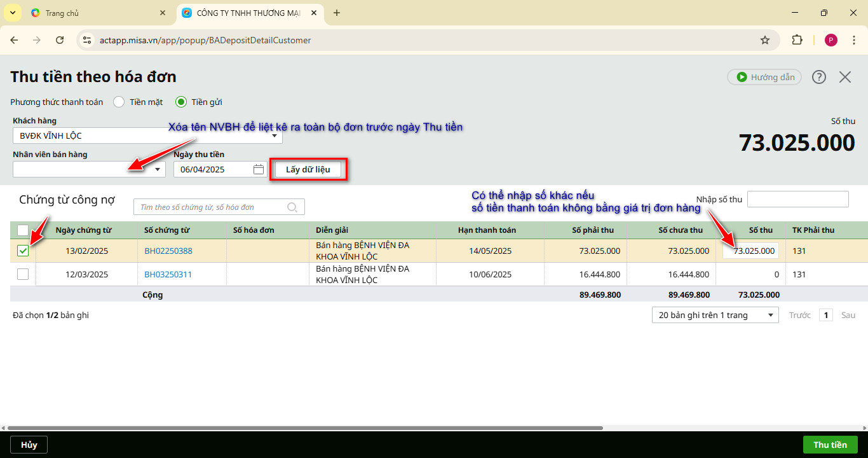The height and width of the screenshot is (458, 868).
Task: Reload the page in the browser
Action: coord(60,40)
